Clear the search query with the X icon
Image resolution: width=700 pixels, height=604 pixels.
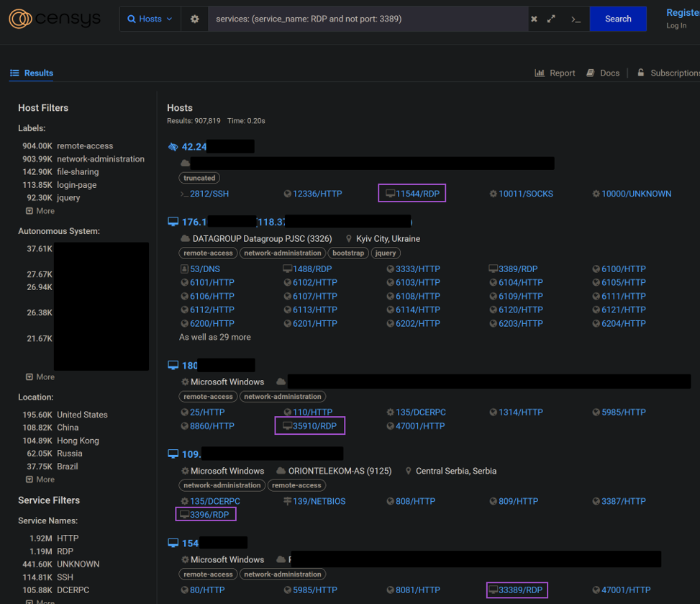(533, 19)
